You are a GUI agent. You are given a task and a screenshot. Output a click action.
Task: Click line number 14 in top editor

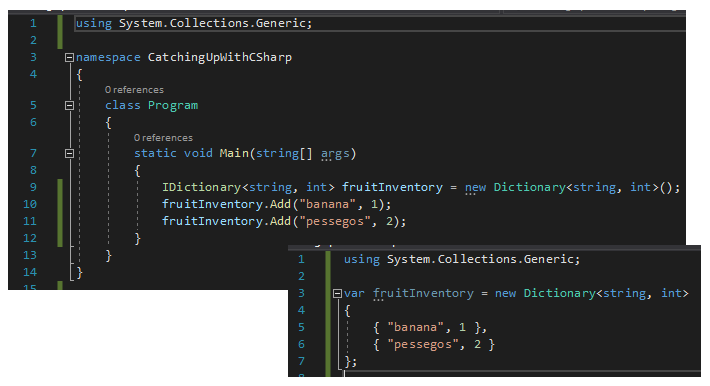tap(30, 272)
